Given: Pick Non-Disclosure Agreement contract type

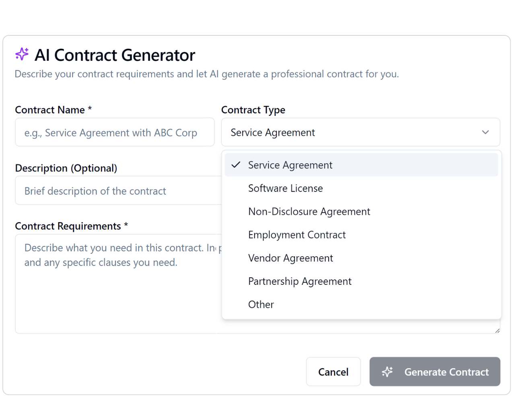Looking at the screenshot, I should tap(361, 212).
